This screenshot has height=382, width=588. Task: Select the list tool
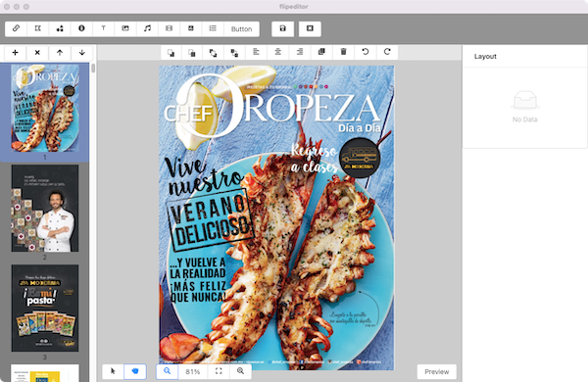[x=213, y=28]
